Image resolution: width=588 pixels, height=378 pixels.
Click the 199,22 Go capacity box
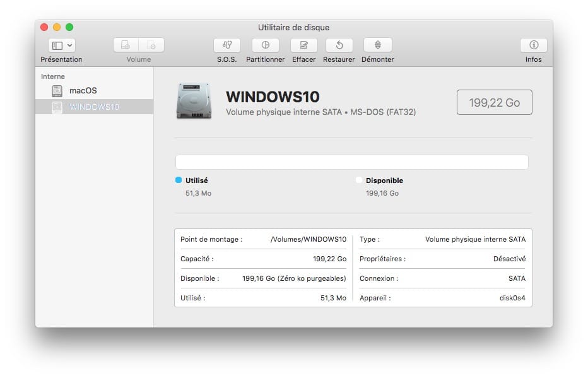pyautogui.click(x=494, y=102)
